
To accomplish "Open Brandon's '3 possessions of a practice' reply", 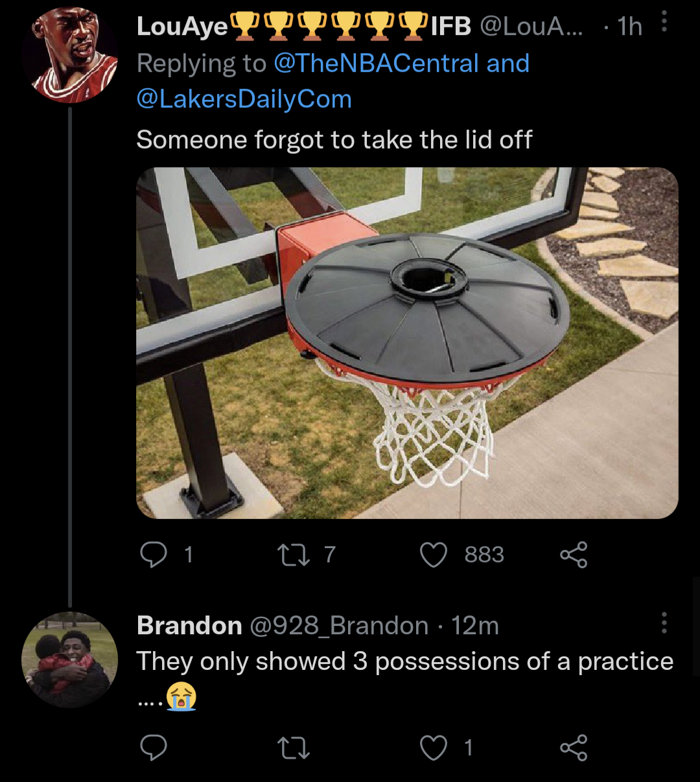I will point(404,661).
